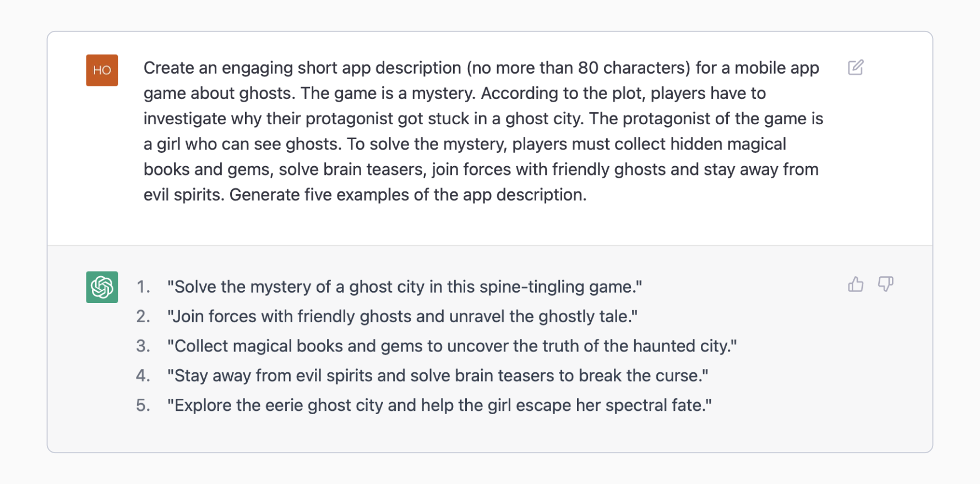Click the "(no more than 80 characters)" text
Viewport: 980px width, 484px height.
pyautogui.click(x=578, y=68)
